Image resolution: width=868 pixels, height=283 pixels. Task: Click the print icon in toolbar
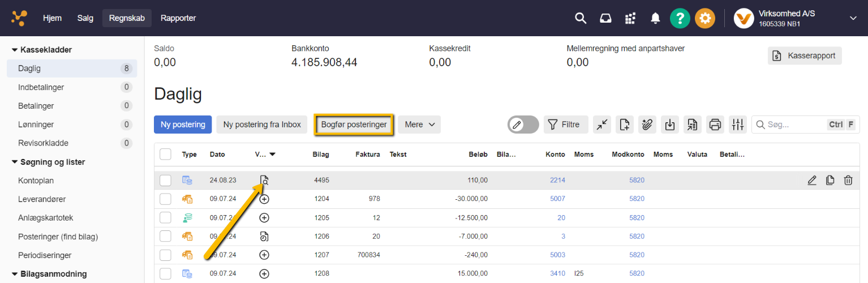[715, 125]
